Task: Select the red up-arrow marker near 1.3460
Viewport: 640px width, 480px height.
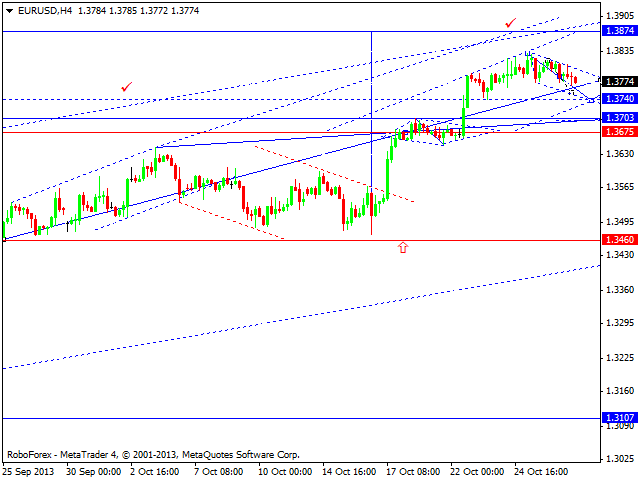Action: [403, 247]
